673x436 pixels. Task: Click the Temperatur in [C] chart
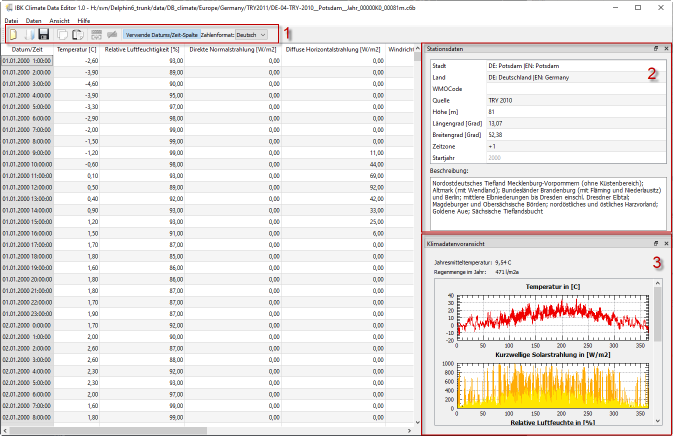coord(552,316)
